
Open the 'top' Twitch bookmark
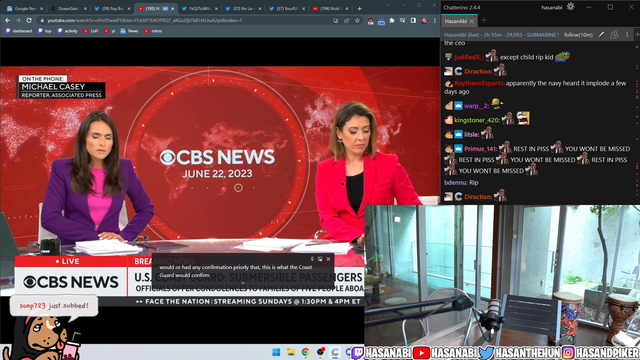pyautogui.click(x=45, y=31)
